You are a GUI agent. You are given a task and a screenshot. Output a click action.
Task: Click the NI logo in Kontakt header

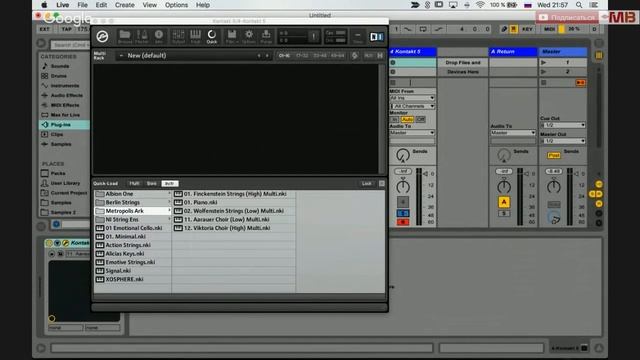[x=376, y=37]
